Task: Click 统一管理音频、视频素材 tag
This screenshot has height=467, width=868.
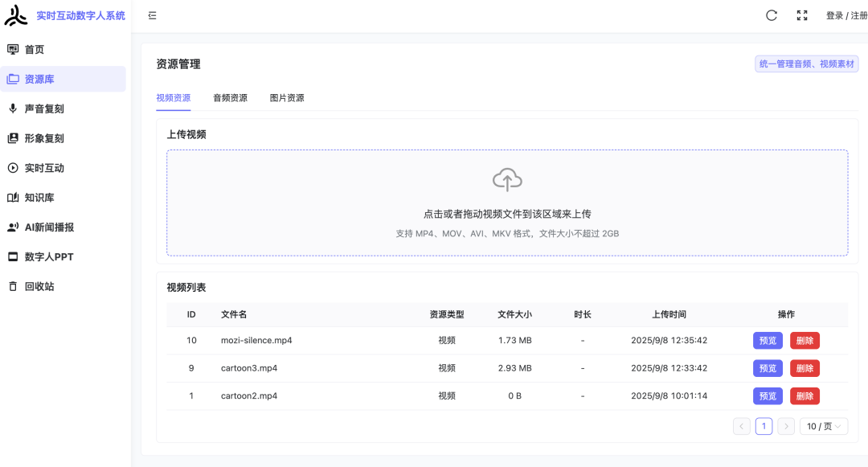Action: [807, 63]
